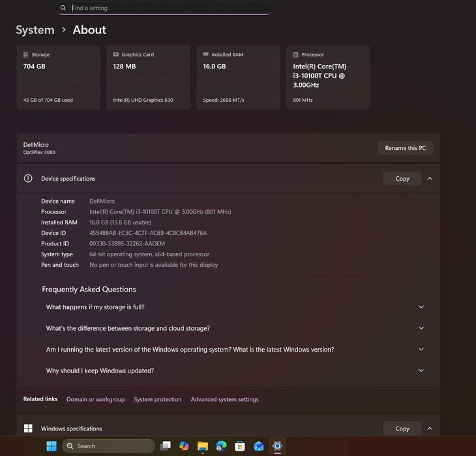Click the Frequently Asked Questions heading
The width and height of the screenshot is (476, 456).
point(89,289)
